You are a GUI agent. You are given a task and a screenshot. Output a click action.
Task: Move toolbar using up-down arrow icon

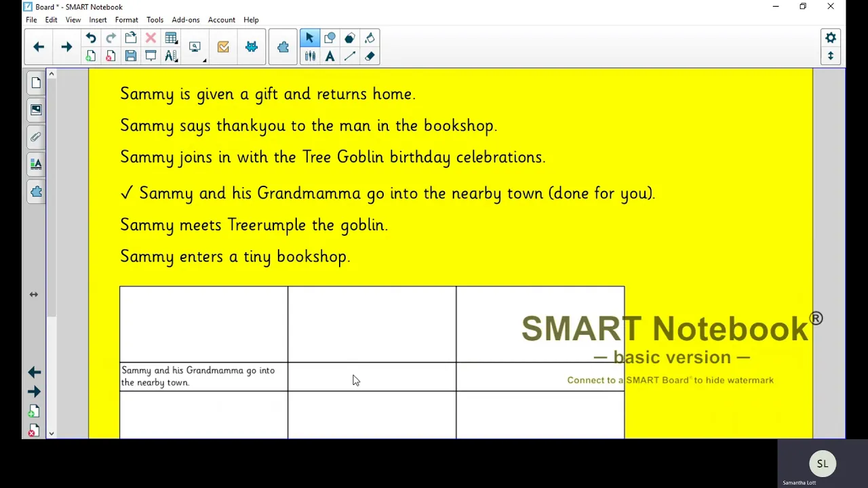(x=831, y=56)
